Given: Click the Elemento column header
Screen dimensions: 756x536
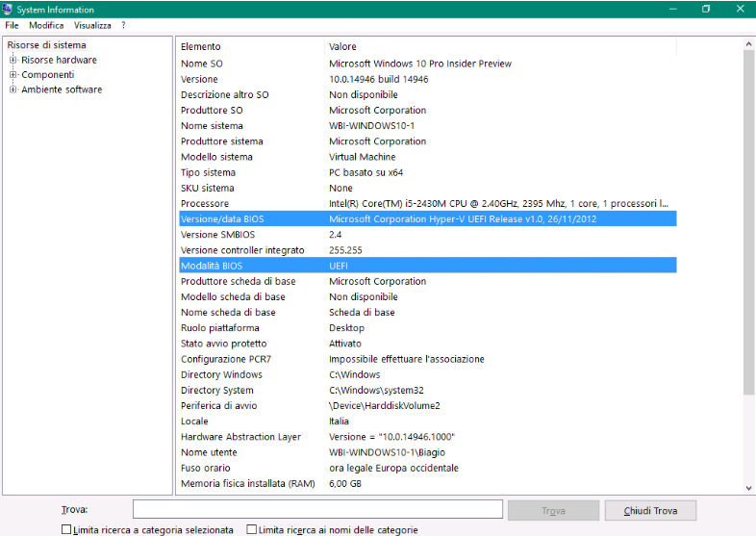Looking at the screenshot, I should tap(251, 46).
